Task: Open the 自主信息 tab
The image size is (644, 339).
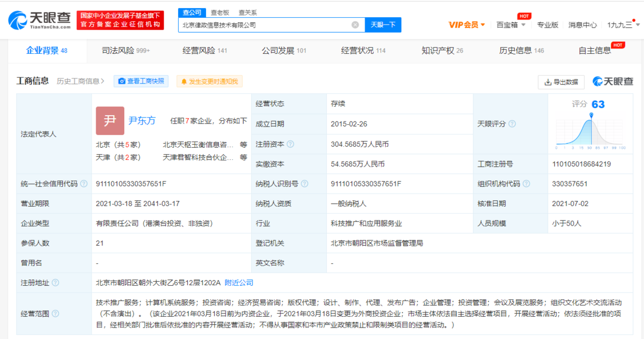Action: coord(595,50)
